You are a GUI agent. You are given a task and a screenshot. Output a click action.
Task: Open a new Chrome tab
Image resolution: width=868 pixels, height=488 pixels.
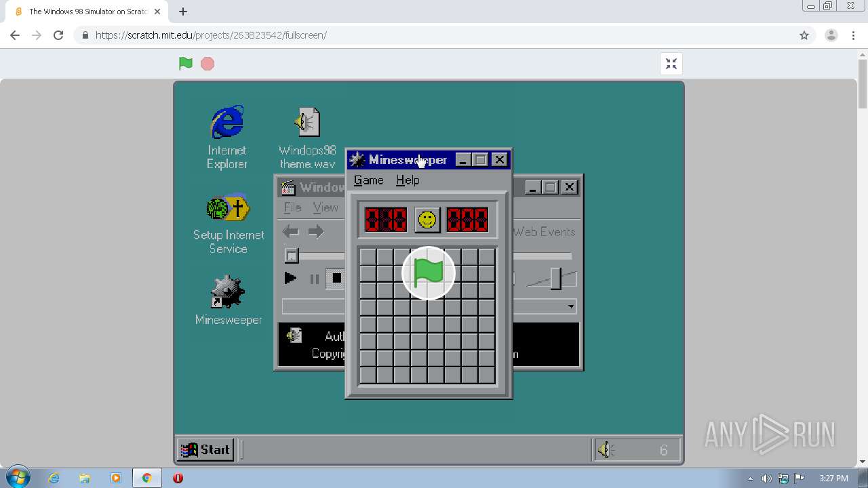pos(183,12)
